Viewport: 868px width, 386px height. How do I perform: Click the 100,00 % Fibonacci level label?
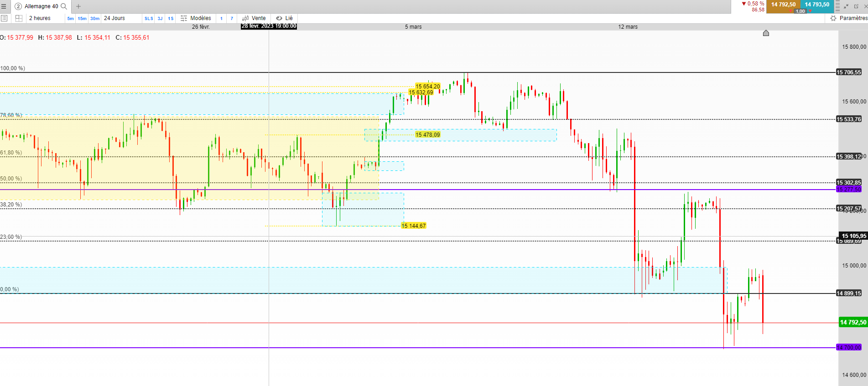coord(12,68)
